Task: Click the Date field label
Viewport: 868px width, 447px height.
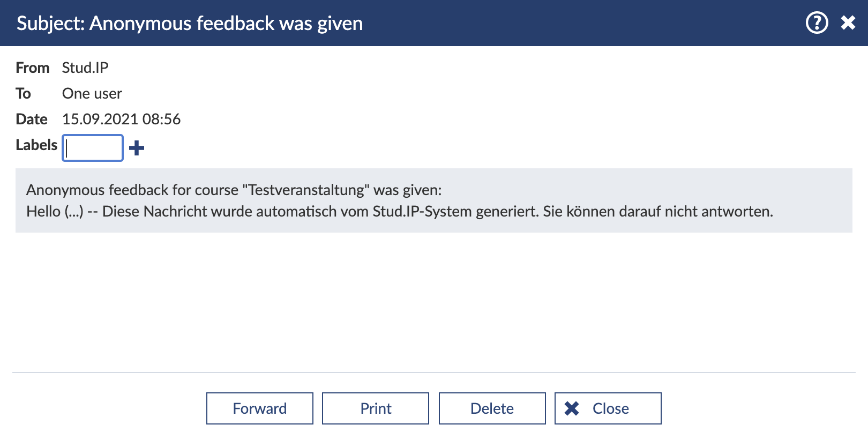Action: click(x=32, y=119)
